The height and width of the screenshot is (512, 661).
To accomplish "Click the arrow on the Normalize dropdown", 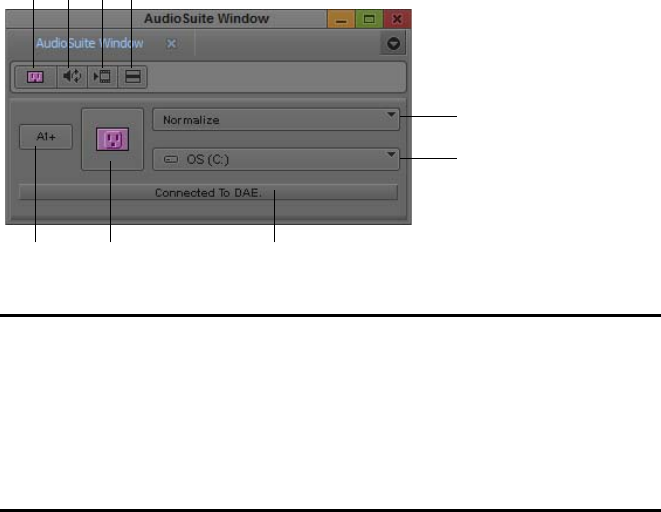I will [x=391, y=115].
